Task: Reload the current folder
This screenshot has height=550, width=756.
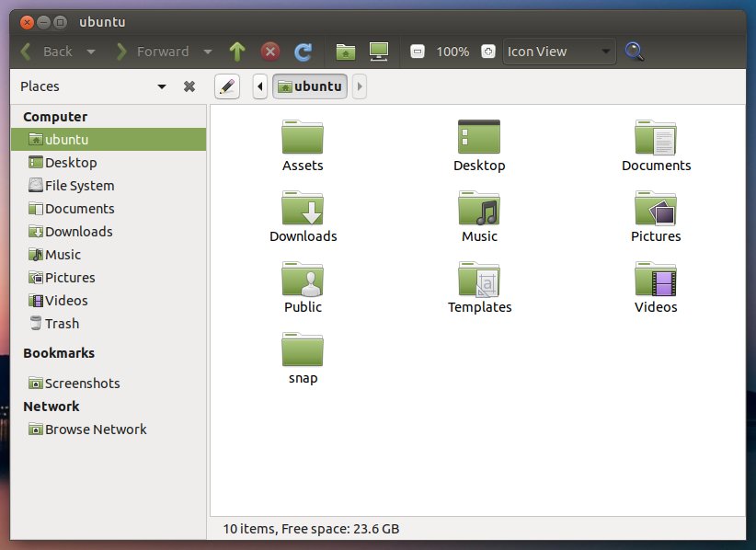Action: (304, 52)
